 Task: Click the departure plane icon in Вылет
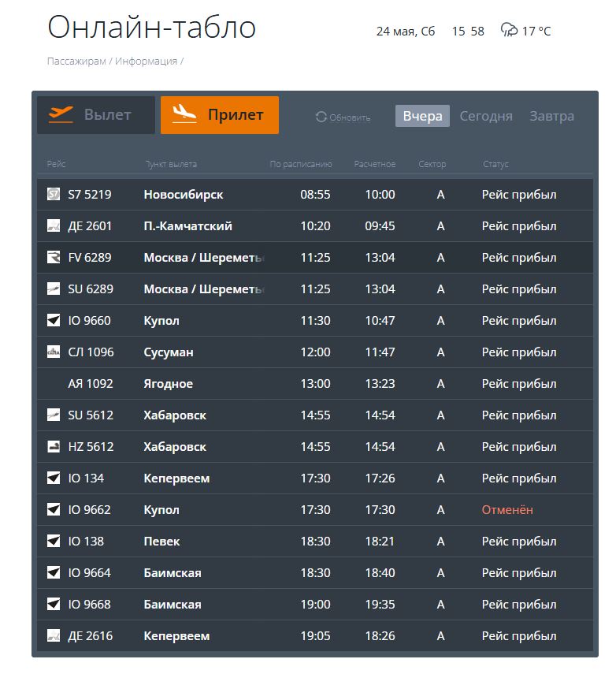61,114
